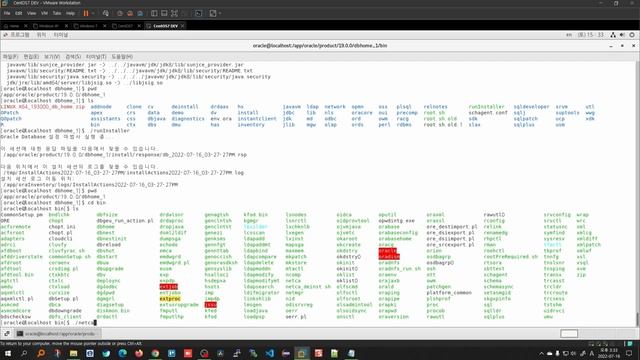Open the 터미널 app menu in top bar
Screen dimensions: 640x360
coord(61,35)
